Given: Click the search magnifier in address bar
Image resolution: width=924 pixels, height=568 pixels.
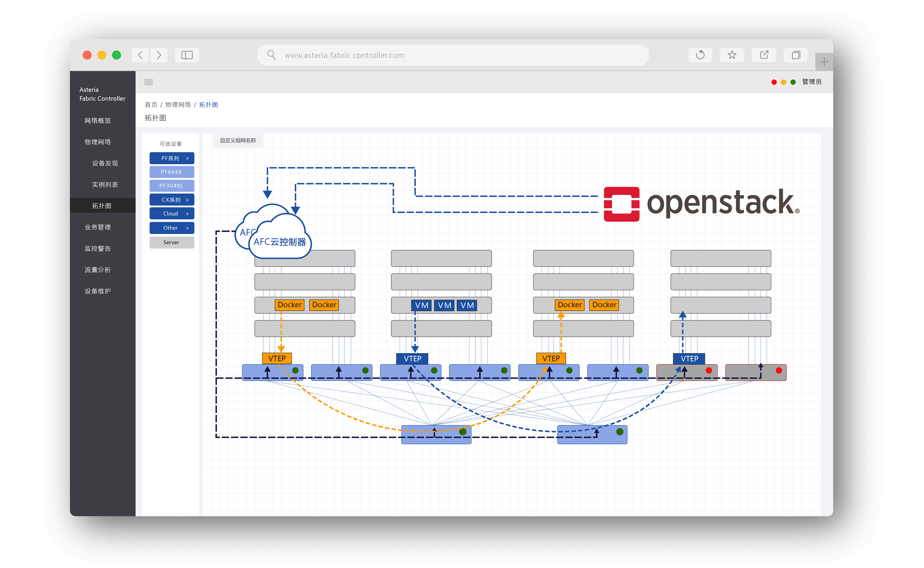Looking at the screenshot, I should click(271, 55).
